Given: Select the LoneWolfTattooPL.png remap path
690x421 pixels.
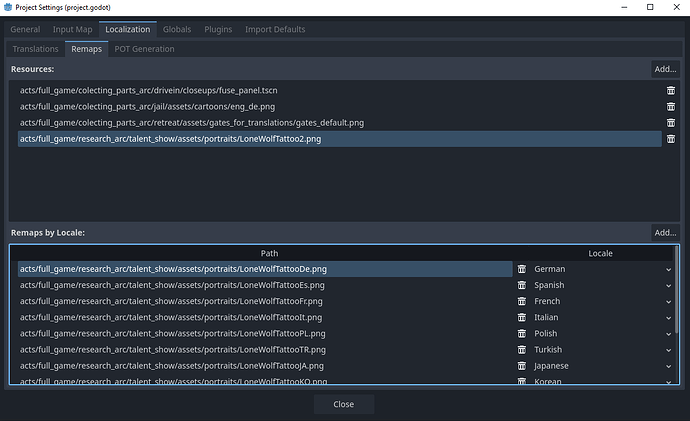Looking at the screenshot, I should (x=265, y=333).
